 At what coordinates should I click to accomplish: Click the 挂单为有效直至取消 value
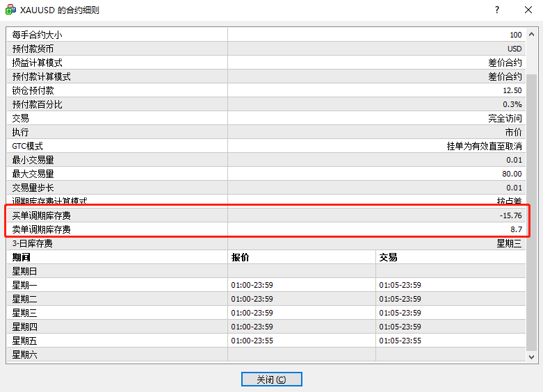point(484,146)
